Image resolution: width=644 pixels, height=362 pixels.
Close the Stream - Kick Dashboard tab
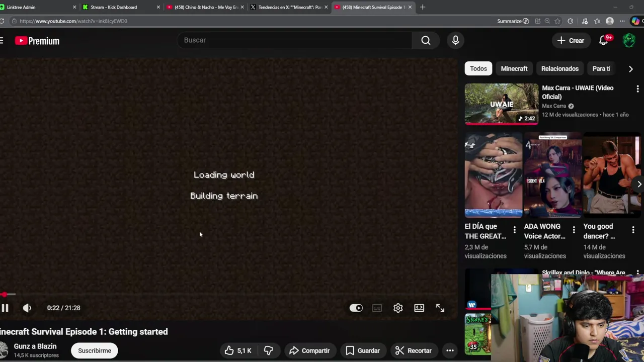click(x=158, y=7)
